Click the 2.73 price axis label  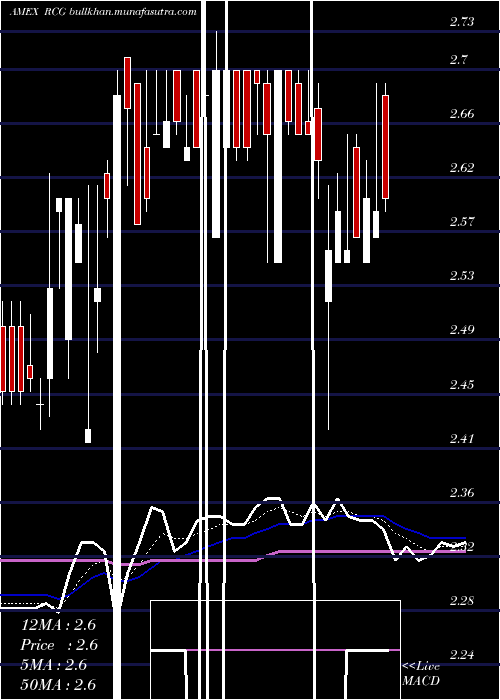(462, 21)
